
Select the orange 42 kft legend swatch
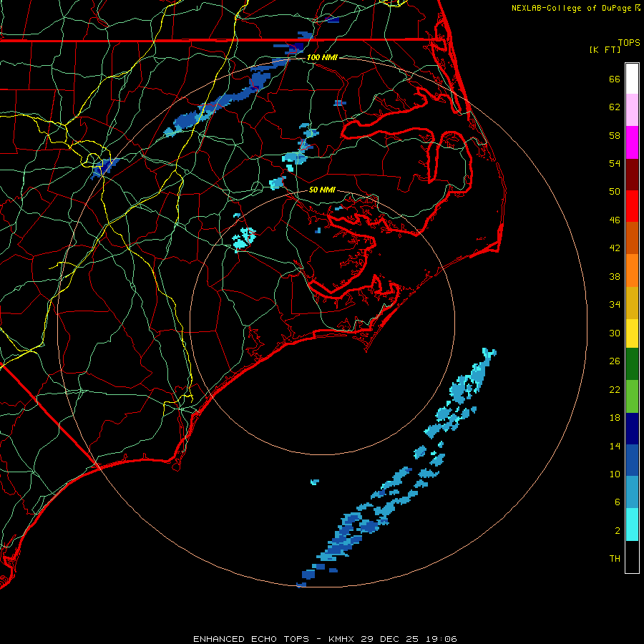click(632, 270)
